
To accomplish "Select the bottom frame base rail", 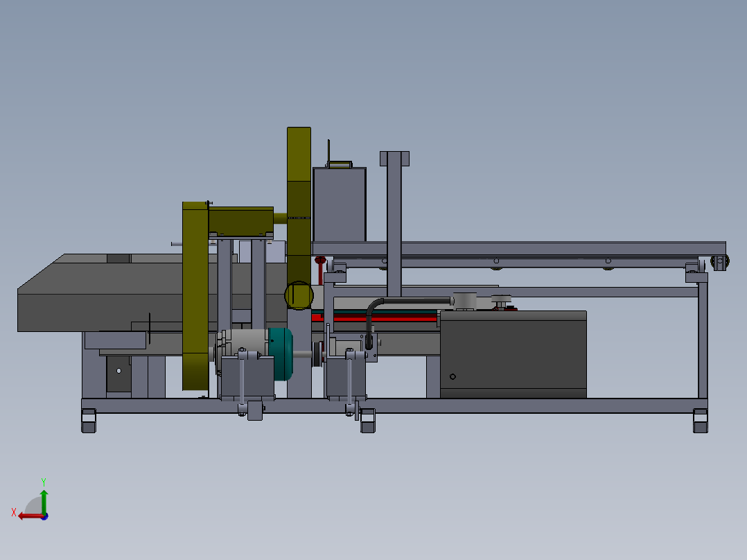I will point(394,405).
